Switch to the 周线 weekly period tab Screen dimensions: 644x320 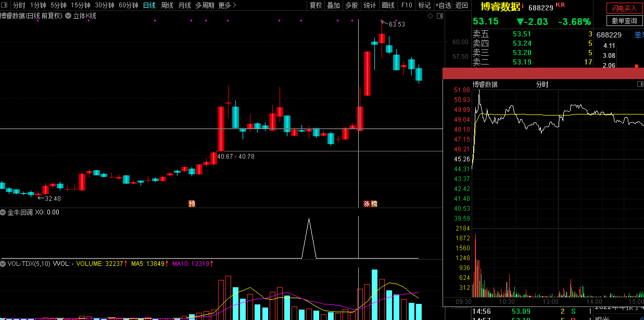click(x=167, y=5)
